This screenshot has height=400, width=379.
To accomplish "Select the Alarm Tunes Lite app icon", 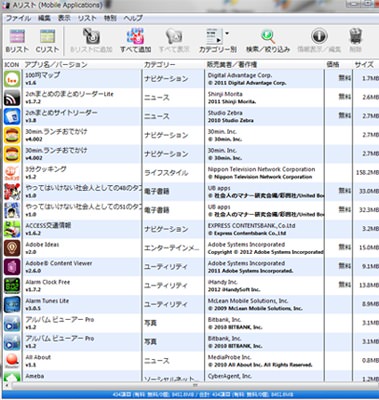I will 12,304.
